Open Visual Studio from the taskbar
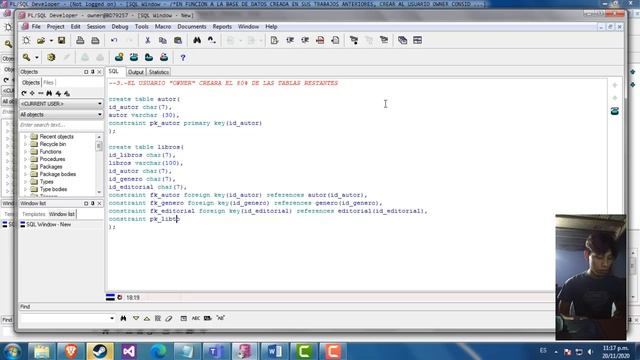This screenshot has height=360, width=640. tap(129, 351)
